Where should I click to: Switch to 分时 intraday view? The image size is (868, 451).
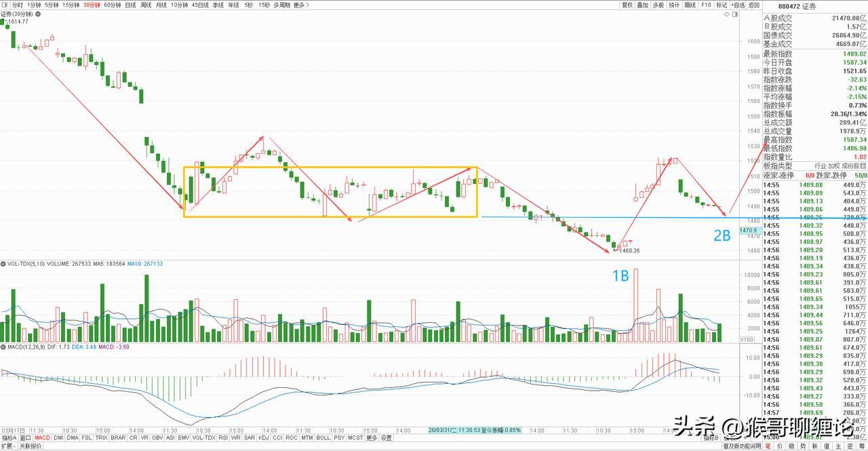click(x=18, y=5)
